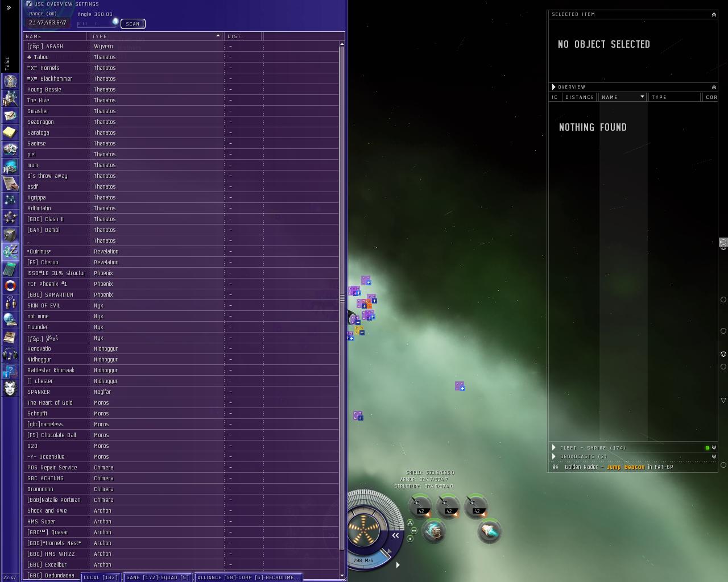Open the Journal scroll icon

10,184
